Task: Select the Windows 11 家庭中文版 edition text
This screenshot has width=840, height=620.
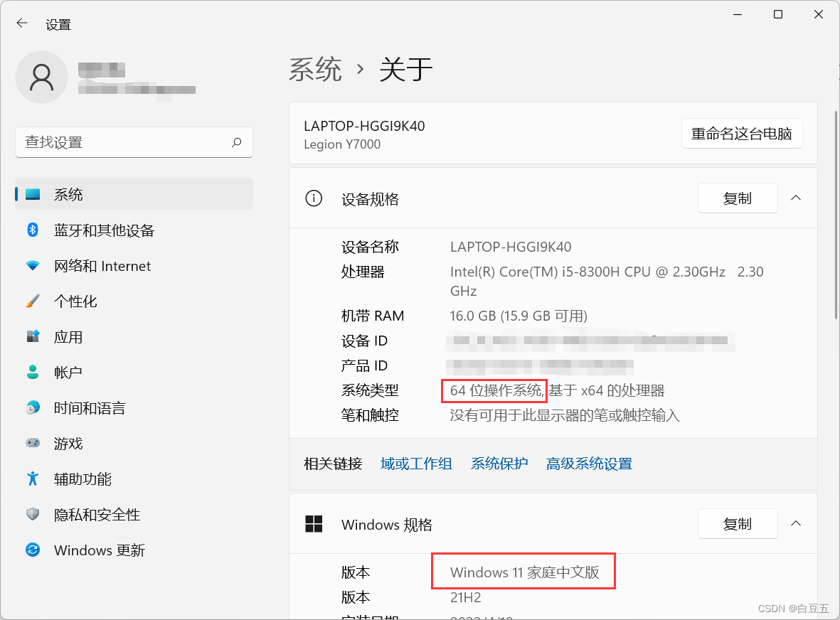Action: point(524,572)
